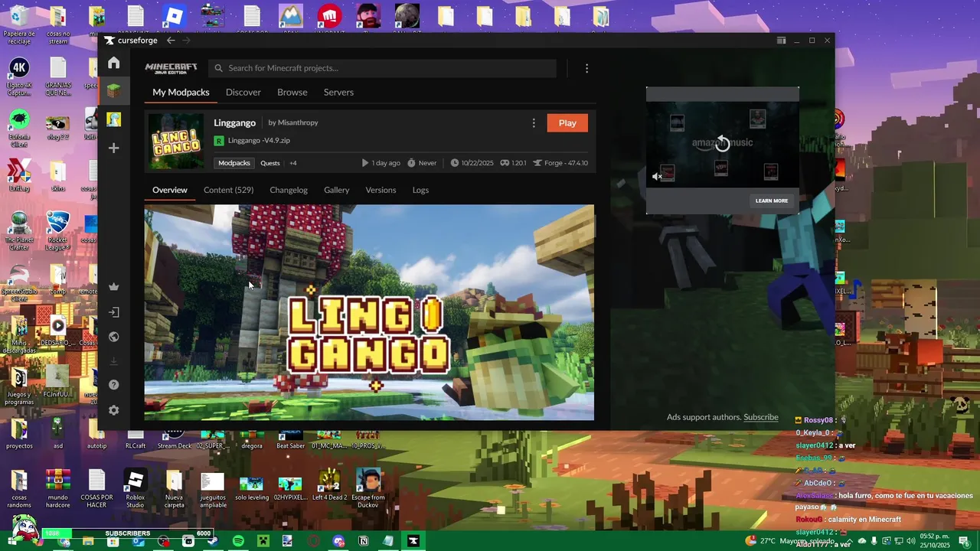Open the Logs tab

click(x=420, y=190)
